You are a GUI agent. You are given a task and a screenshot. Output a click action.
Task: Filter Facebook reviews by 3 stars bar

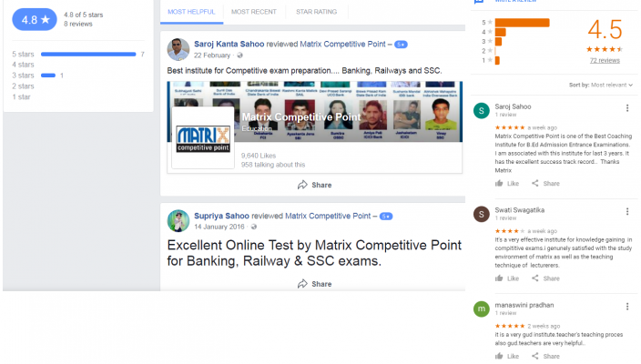pyautogui.click(x=48, y=76)
